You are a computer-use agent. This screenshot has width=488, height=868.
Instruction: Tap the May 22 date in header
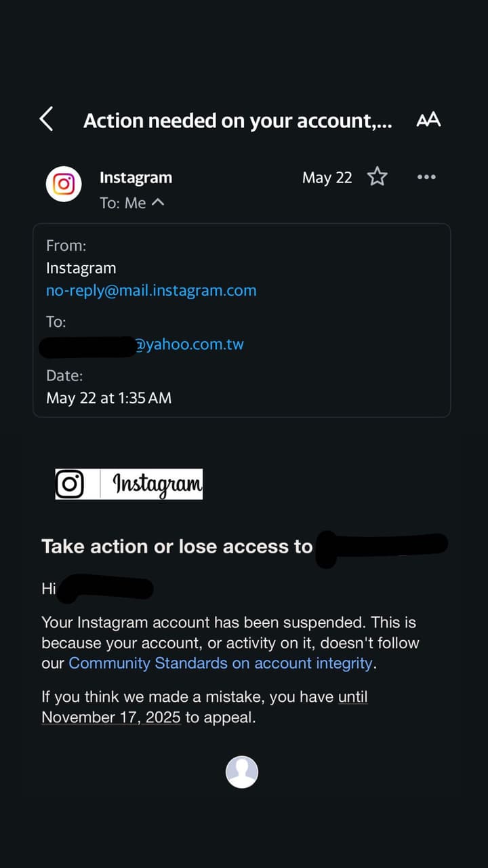coord(327,178)
